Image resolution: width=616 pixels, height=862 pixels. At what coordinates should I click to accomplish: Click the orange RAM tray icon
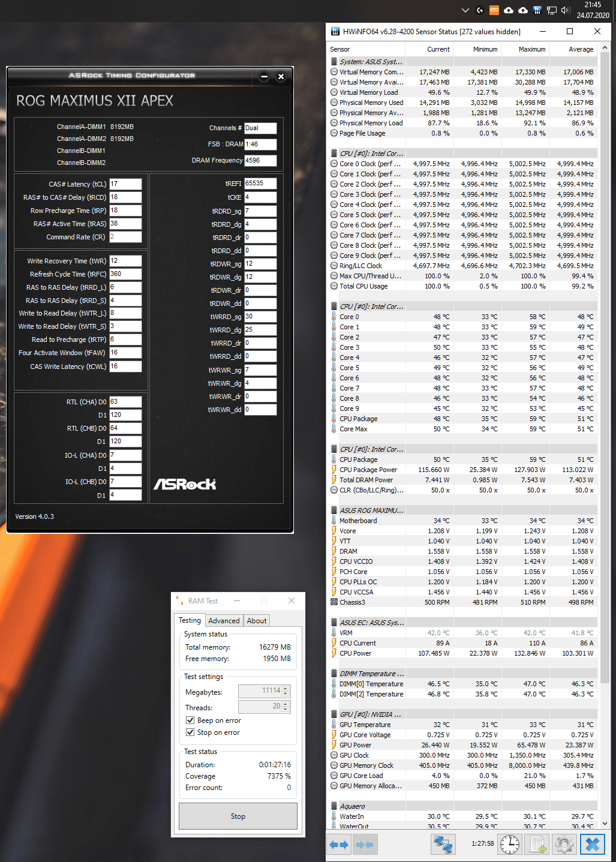(x=494, y=10)
